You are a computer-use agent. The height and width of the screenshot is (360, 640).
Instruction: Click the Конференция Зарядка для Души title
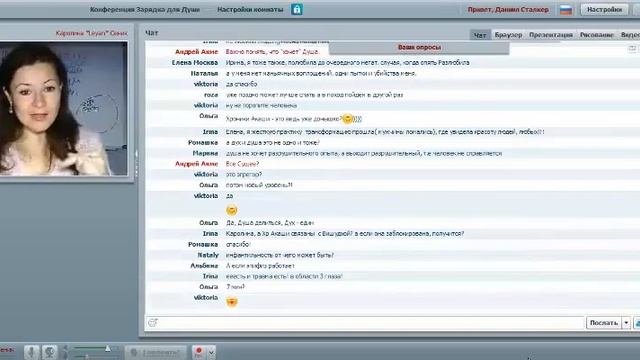[x=145, y=9]
